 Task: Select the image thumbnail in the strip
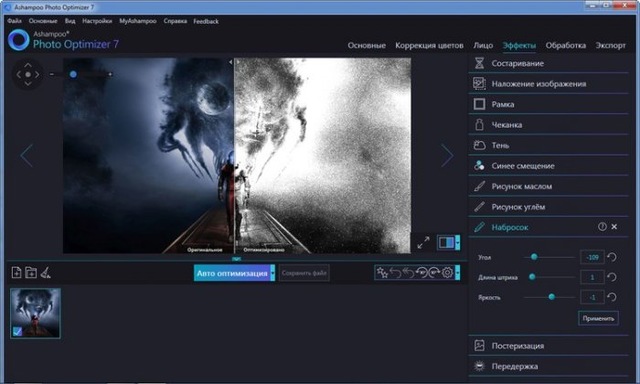coord(36,313)
